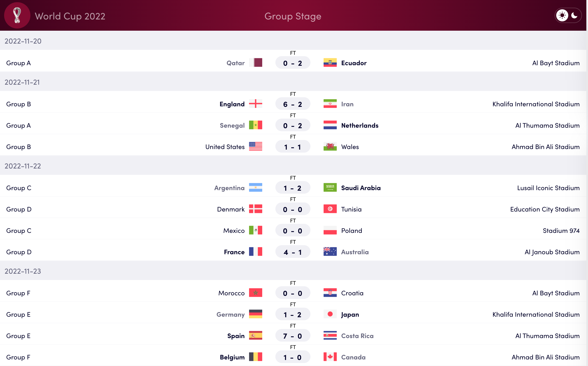588x366 pixels.
Task: Click the Saudi Arabia flag
Action: (330, 188)
